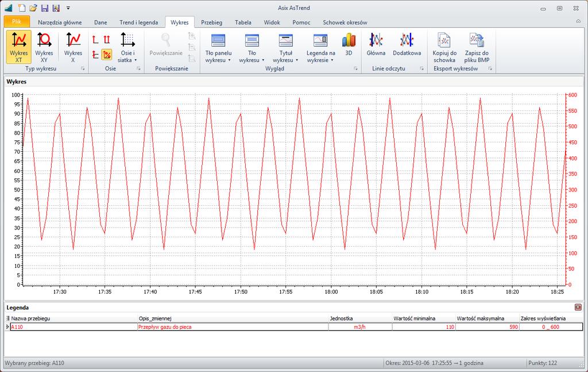The height and width of the screenshot is (372, 588).
Task: Click the Wartość minimalna column header
Action: (x=424, y=319)
